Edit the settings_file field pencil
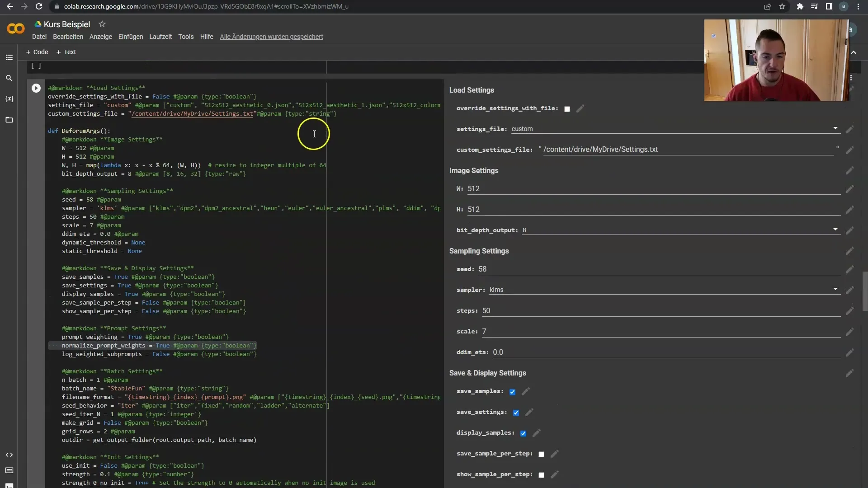868x488 pixels. 849,129
